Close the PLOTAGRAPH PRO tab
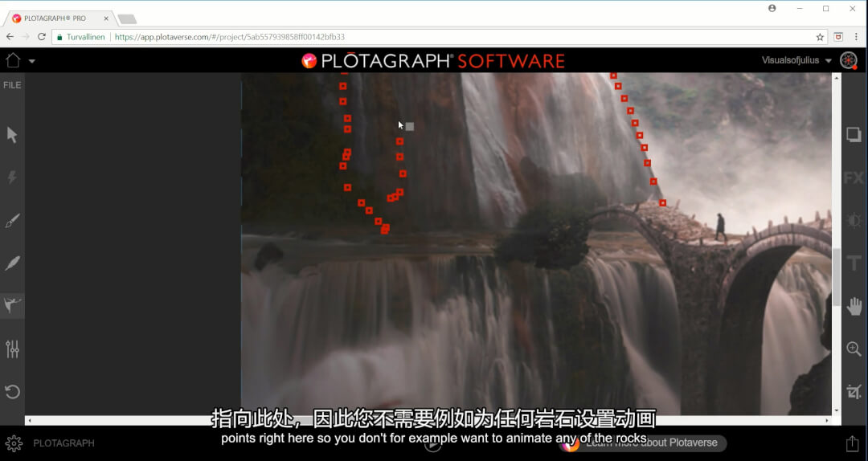868x461 pixels. [x=106, y=18]
